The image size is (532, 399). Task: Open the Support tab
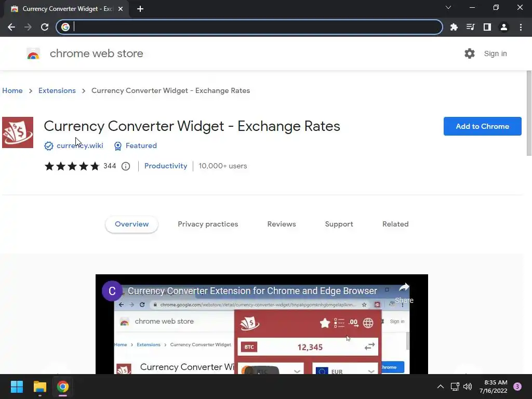339,224
